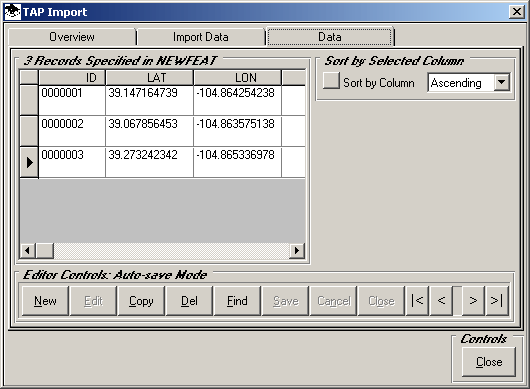Click current-row arrow marker for record 0000003
530x389 pixels.
[29, 162]
